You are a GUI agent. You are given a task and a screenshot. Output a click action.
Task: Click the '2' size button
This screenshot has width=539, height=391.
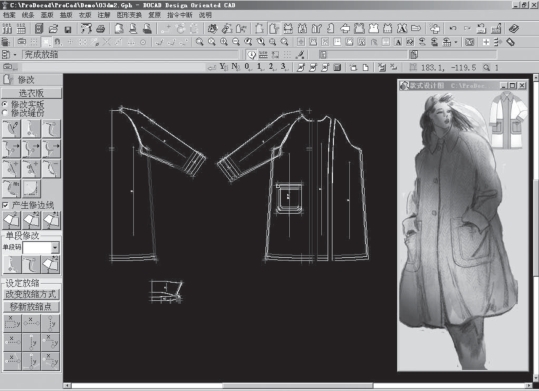272,67
